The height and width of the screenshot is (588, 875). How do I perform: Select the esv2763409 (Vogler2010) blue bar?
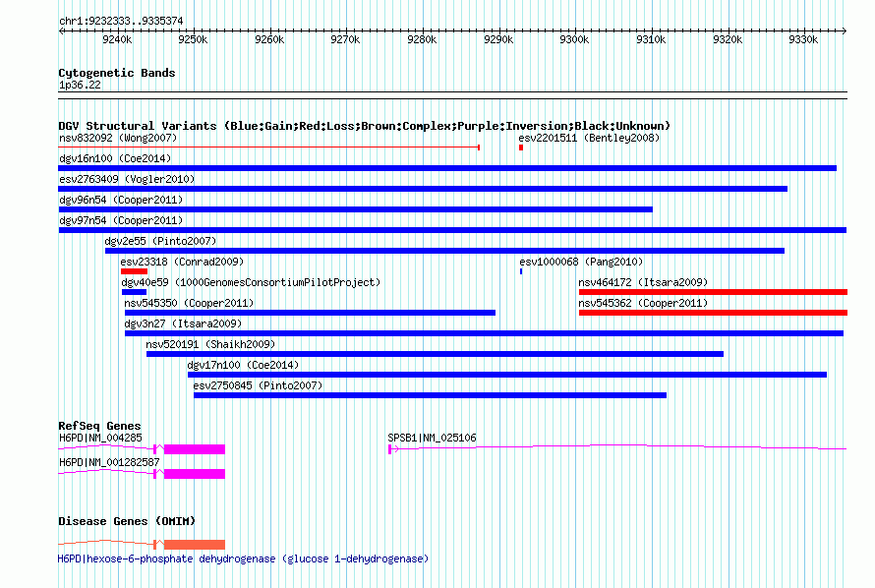click(x=423, y=189)
